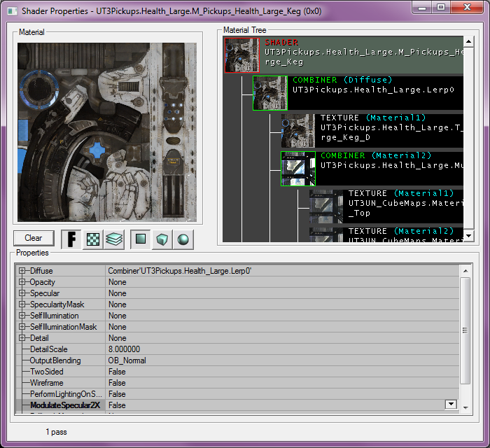Expand the SelfIllumination property
The image size is (490, 448).
[22, 316]
